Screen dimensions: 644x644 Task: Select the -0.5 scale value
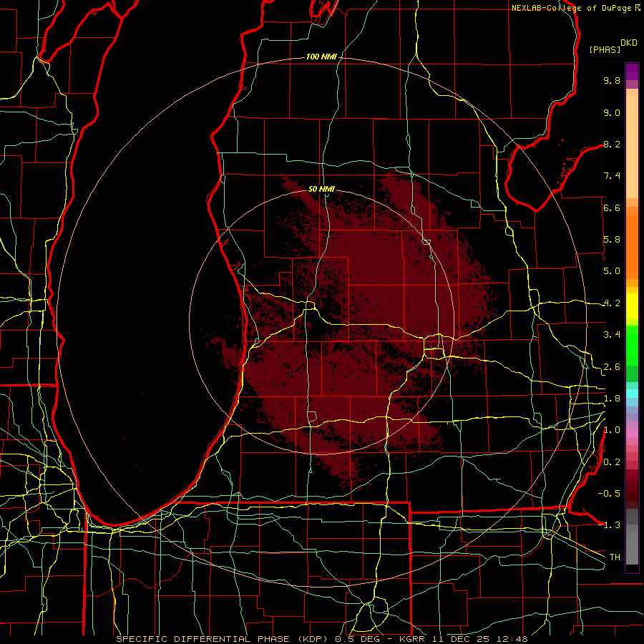(x=609, y=494)
